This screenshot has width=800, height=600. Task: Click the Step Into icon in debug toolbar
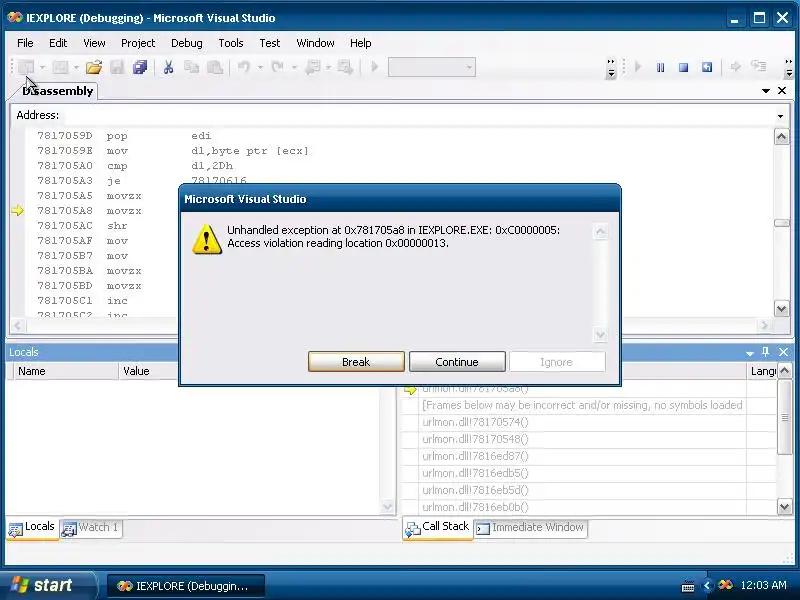pyautogui.click(x=759, y=66)
